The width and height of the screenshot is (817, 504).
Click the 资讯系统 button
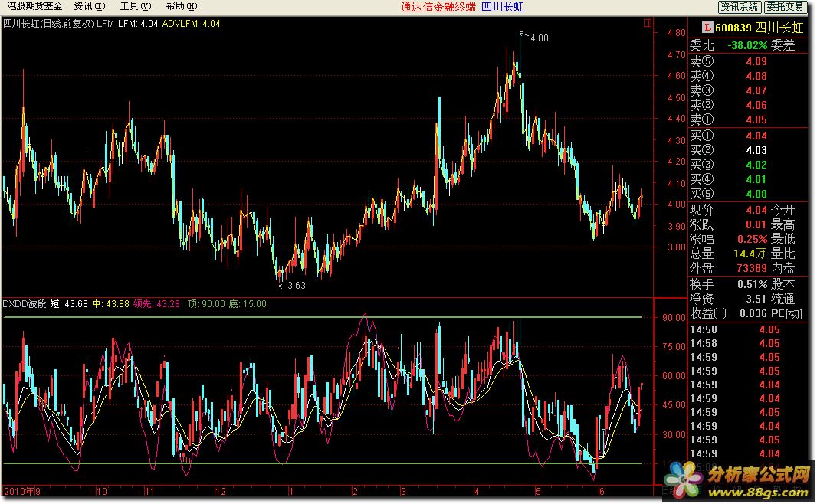click(740, 7)
